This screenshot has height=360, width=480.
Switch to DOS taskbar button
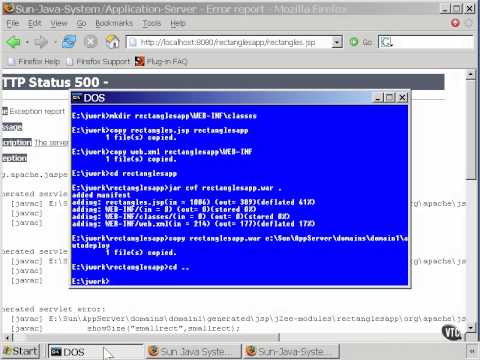point(95,352)
